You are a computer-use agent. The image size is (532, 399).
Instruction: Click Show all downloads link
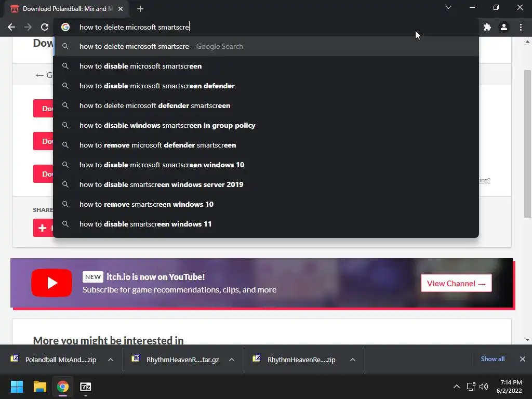click(x=493, y=359)
